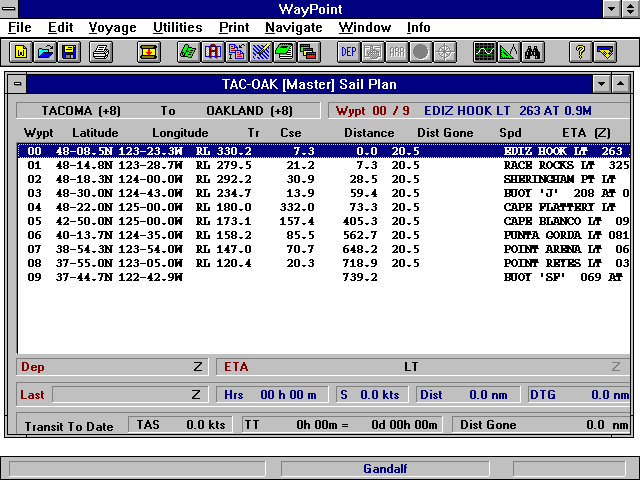
Task: Click the Longitude column header
Action: click(x=180, y=133)
